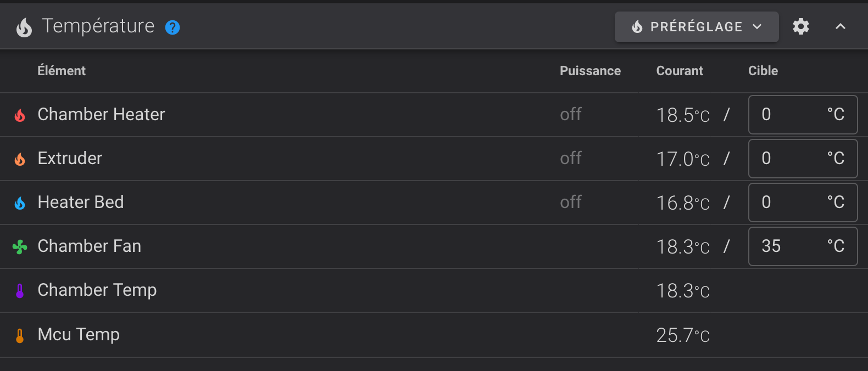Click the Chamber Temp sensor name
868x371 pixels.
(97, 290)
